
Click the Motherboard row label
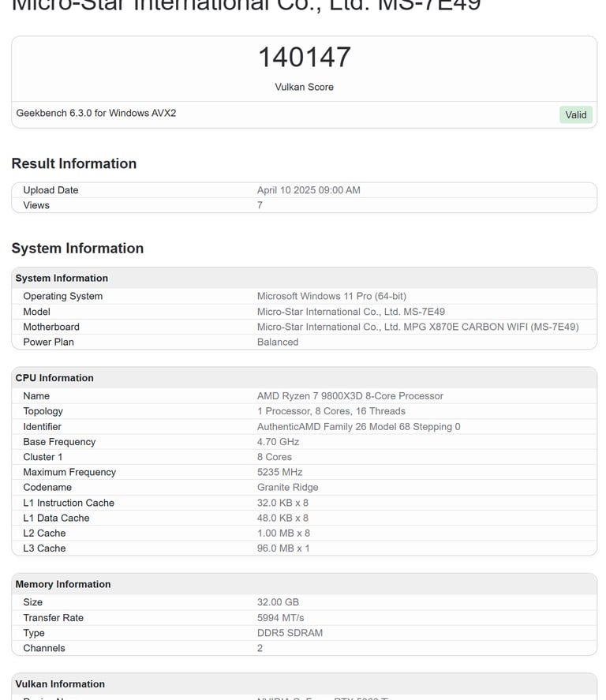[x=51, y=327]
